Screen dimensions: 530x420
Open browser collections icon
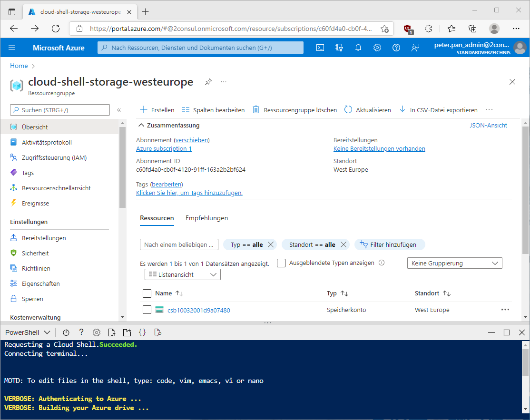[x=472, y=29]
